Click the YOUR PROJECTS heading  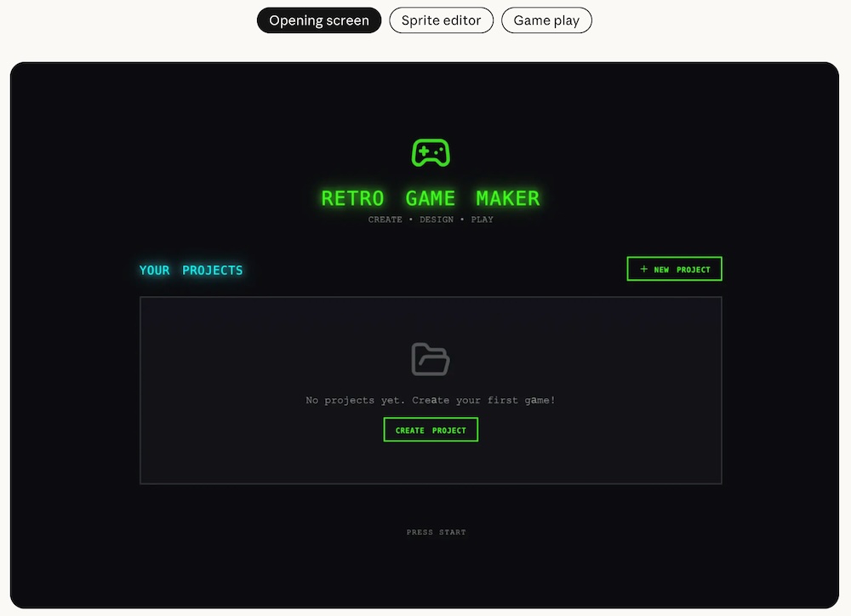click(x=191, y=271)
